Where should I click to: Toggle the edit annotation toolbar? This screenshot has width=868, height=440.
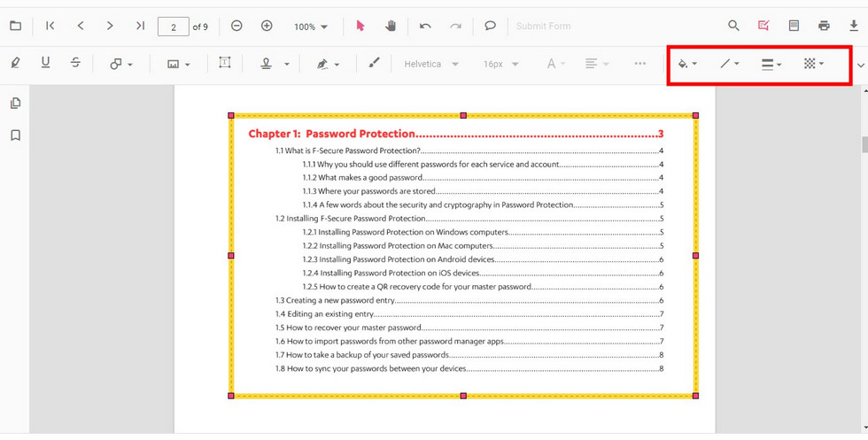(x=763, y=26)
